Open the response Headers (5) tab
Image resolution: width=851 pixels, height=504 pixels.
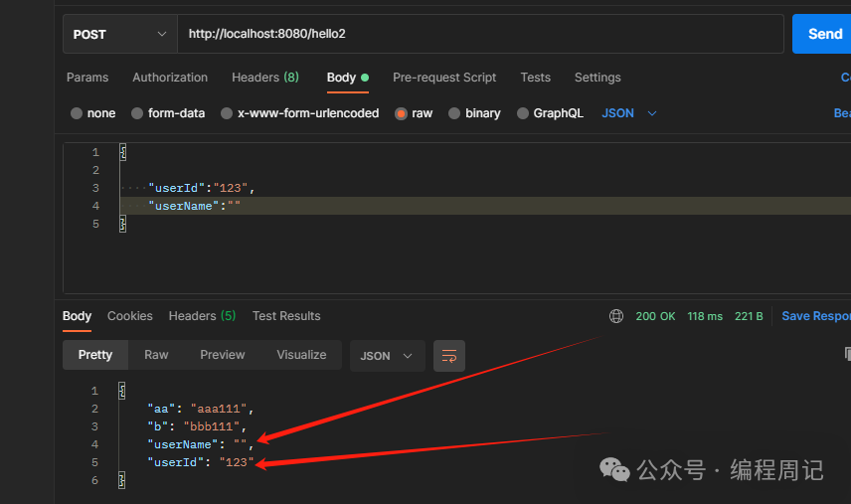[x=202, y=316]
